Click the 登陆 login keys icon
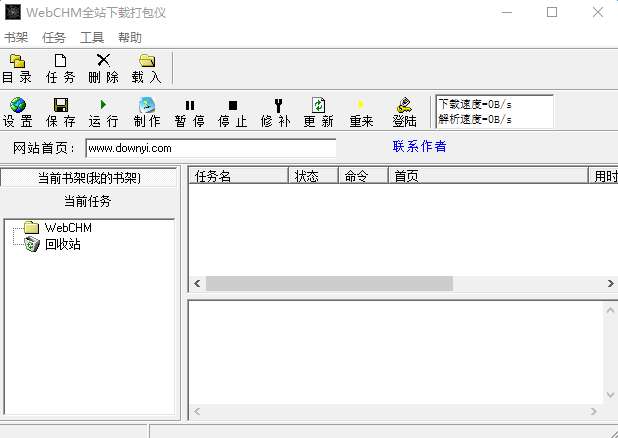 (404, 105)
